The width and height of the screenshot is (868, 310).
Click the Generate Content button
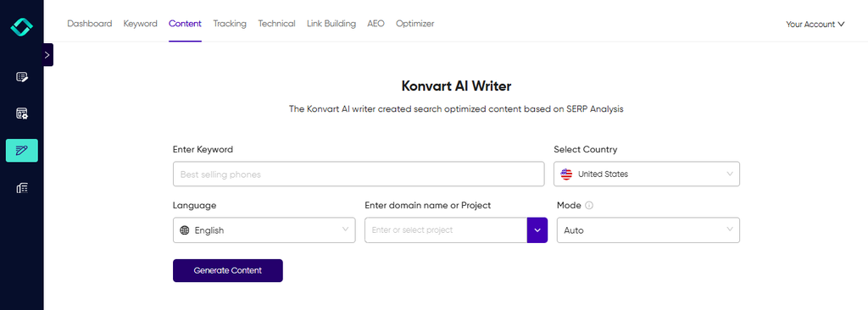click(x=227, y=271)
